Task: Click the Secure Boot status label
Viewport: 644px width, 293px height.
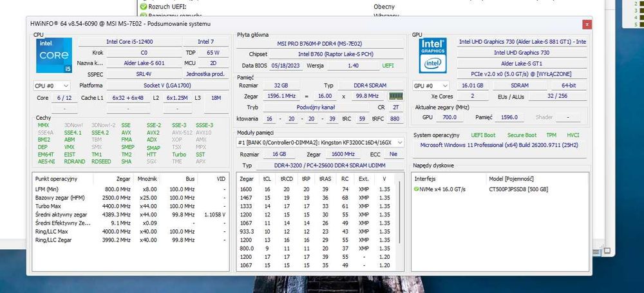Action: 522,135
